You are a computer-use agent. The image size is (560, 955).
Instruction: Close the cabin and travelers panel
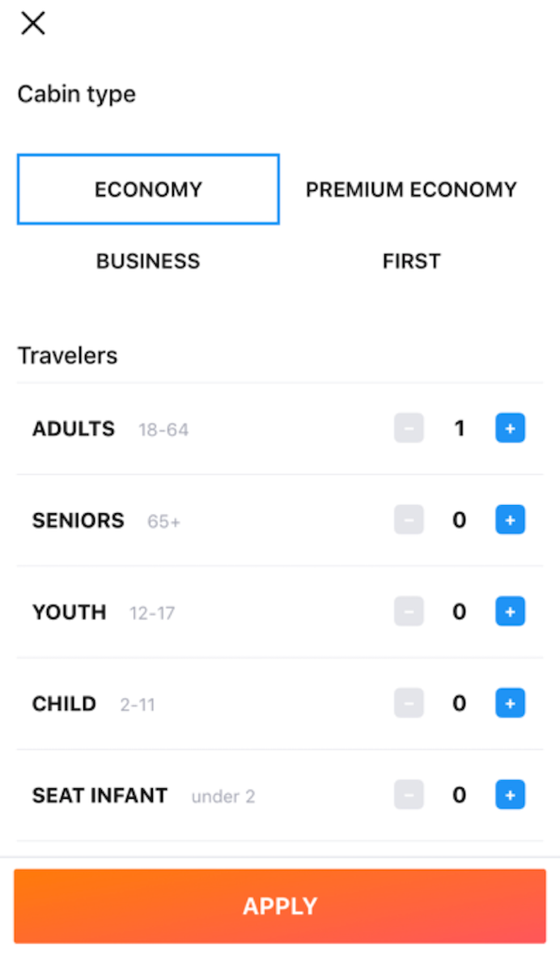(33, 23)
